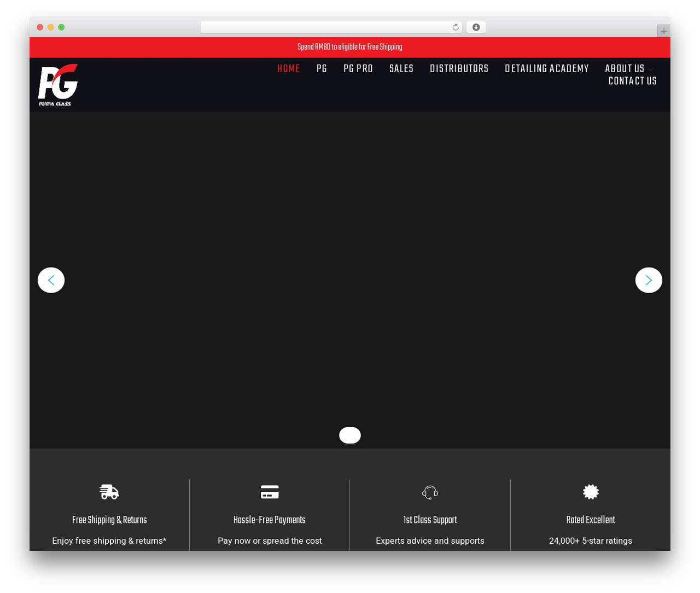Image resolution: width=700 pixels, height=593 pixels.
Task: Open the browser downloads button
Action: [x=476, y=27]
